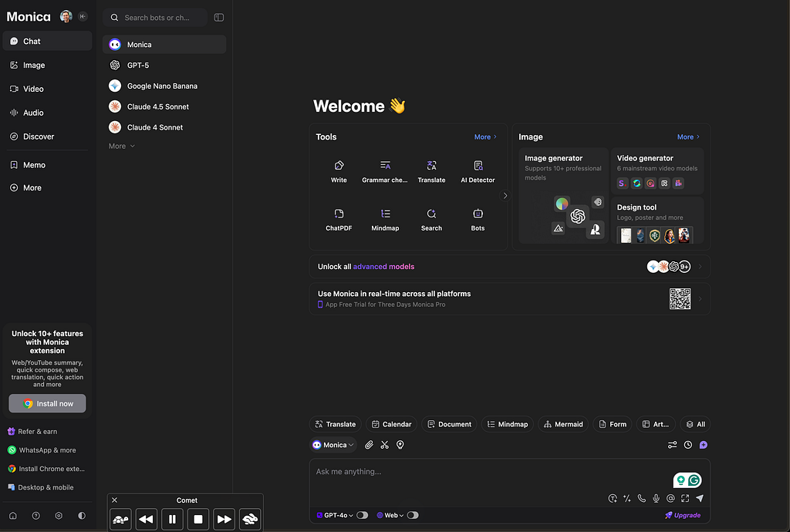The image size is (790, 532).
Task: Open the advanced models banner chevron
Action: 700,267
